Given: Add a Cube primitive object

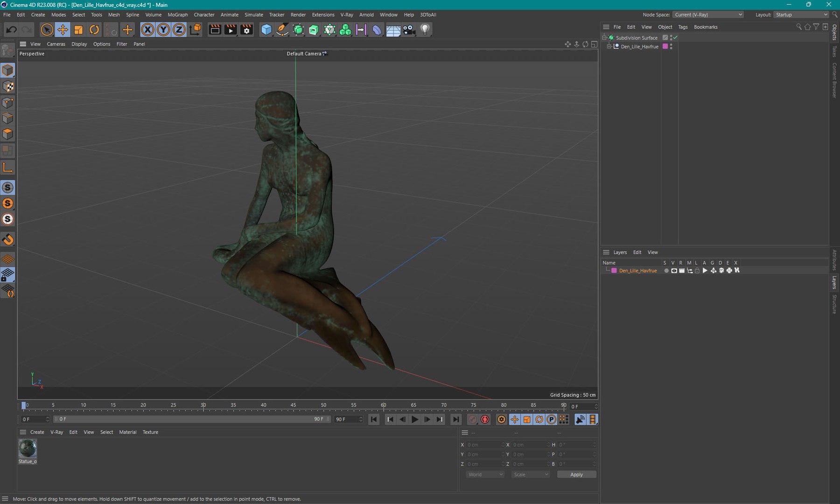Looking at the screenshot, I should pyautogui.click(x=266, y=30).
